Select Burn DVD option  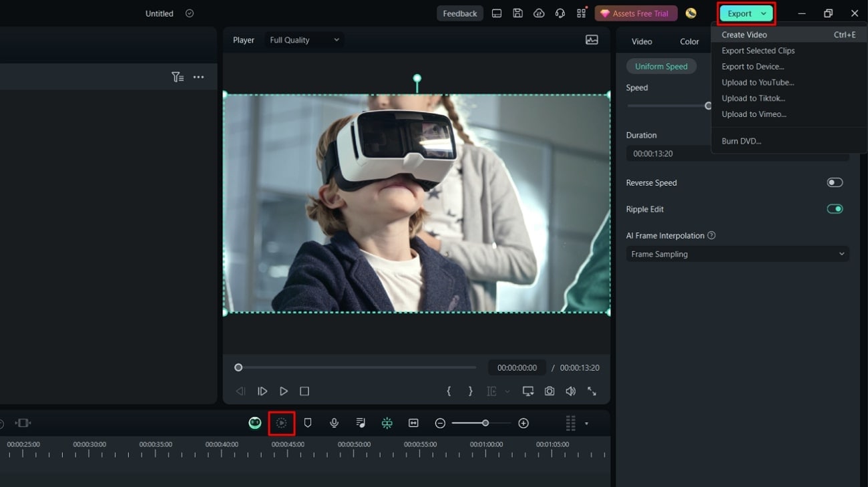[741, 142]
